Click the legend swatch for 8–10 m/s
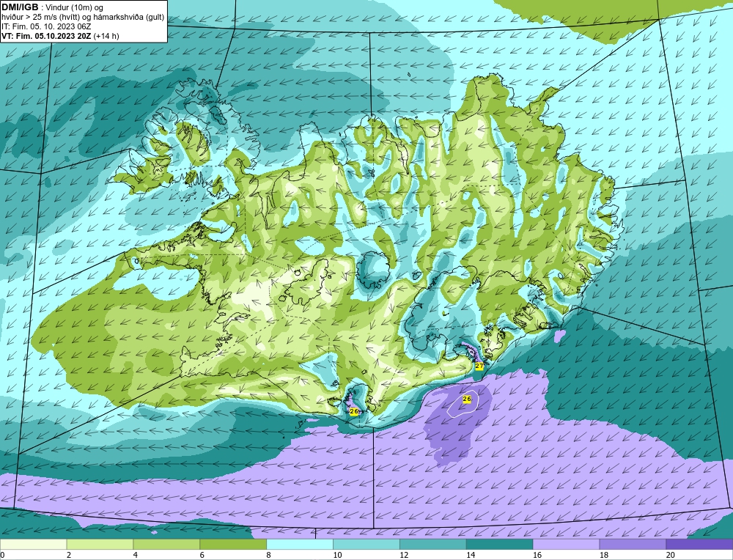The width and height of the screenshot is (733, 560). [300, 545]
